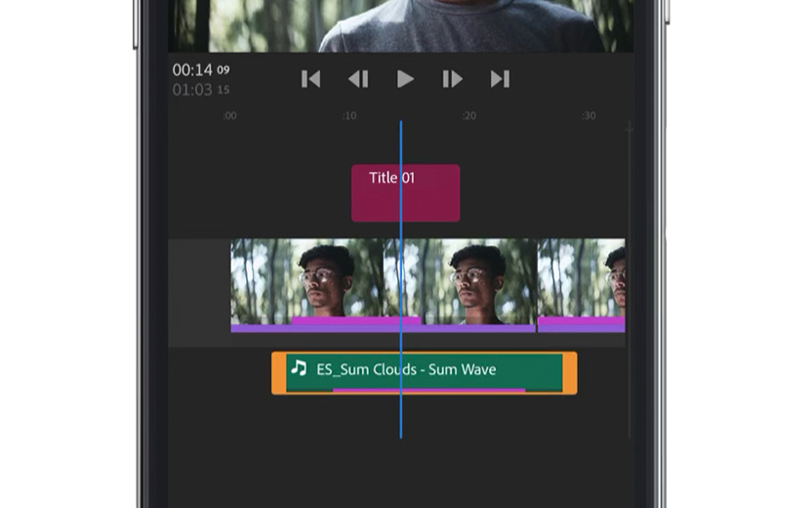This screenshot has height=508, width=812.
Task: Tap the left orange trim handle of the audio clip
Action: [x=277, y=373]
